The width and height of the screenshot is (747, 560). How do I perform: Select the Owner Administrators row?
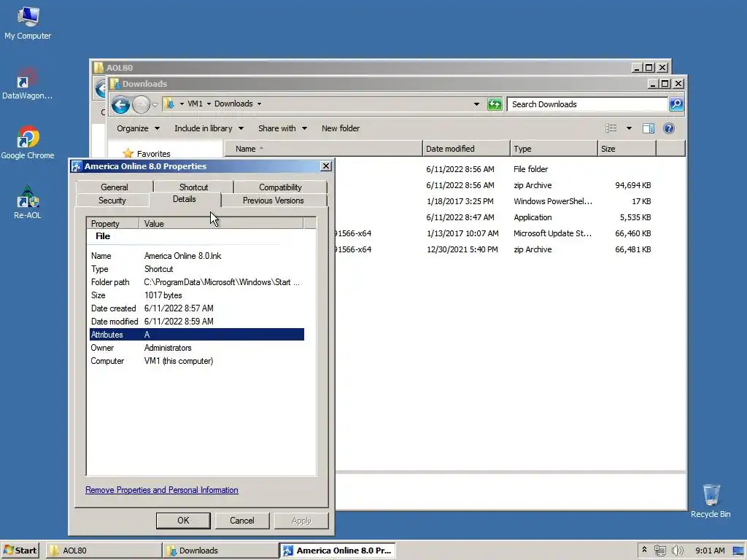[197, 348]
